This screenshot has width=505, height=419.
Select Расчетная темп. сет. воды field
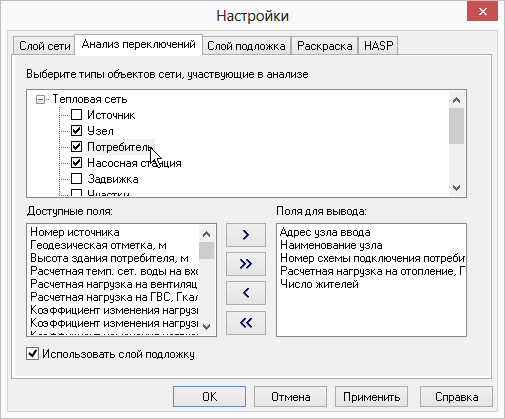[x=114, y=271]
